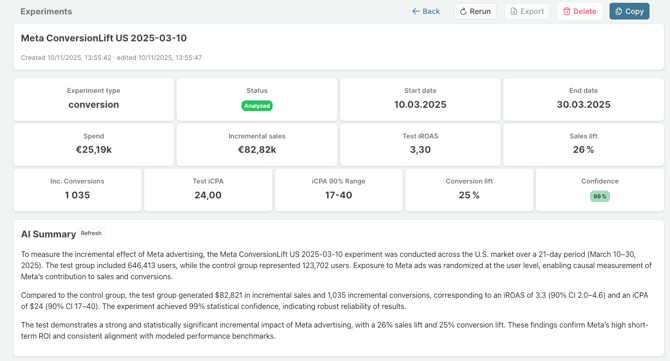The height and width of the screenshot is (361, 670).
Task: Refresh the AI Summary
Action: click(x=91, y=233)
